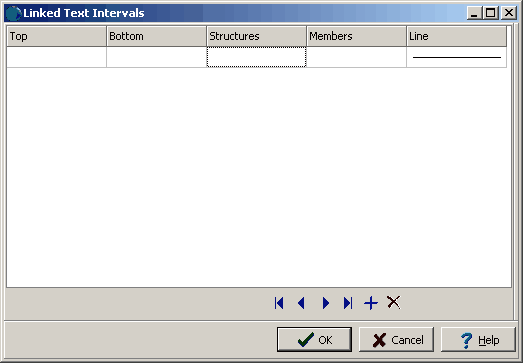Image resolution: width=523 pixels, height=363 pixels.
Task: Click the Line style cell showing a line
Action: [x=457, y=57]
